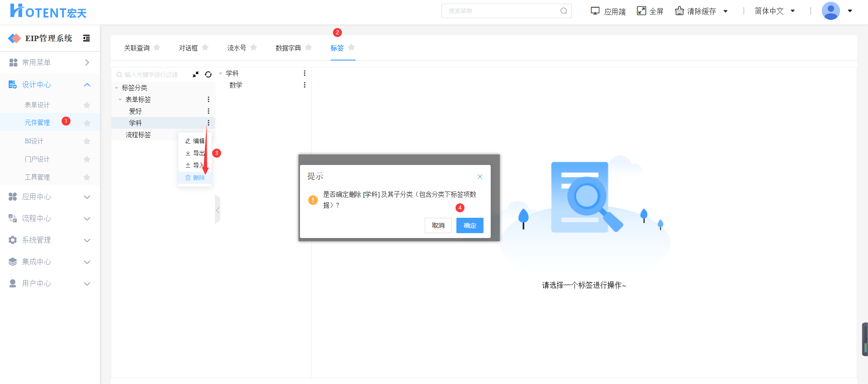Toggle favorite star on 标签 tab
This screenshot has width=868, height=384.
[x=351, y=47]
